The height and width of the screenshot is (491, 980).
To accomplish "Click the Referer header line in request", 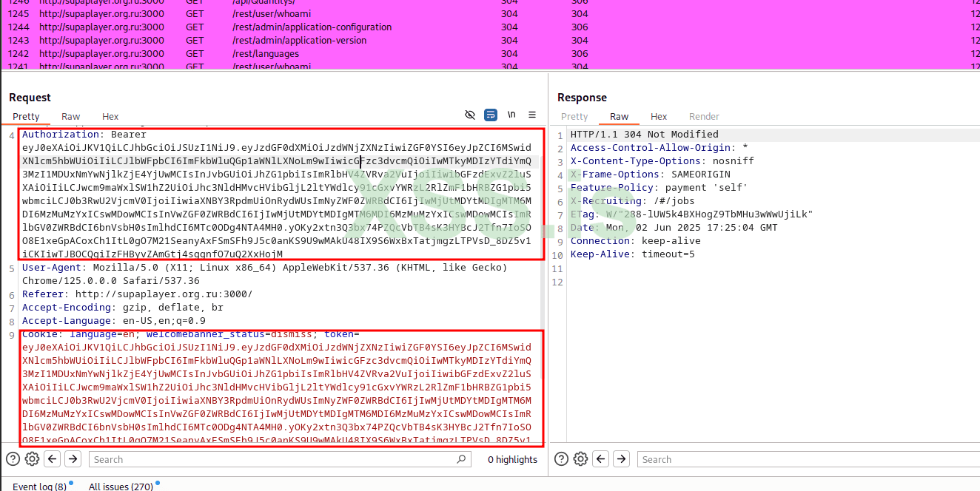I will click(137, 294).
